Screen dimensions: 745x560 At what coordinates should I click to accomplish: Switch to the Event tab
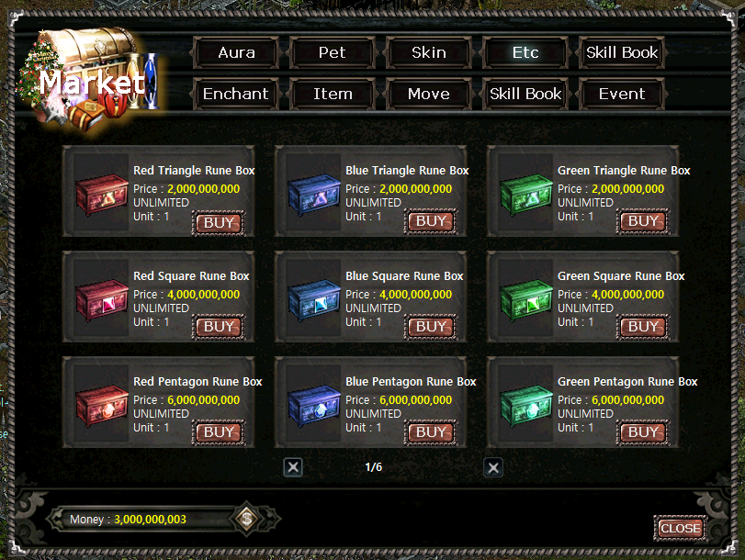click(x=622, y=94)
